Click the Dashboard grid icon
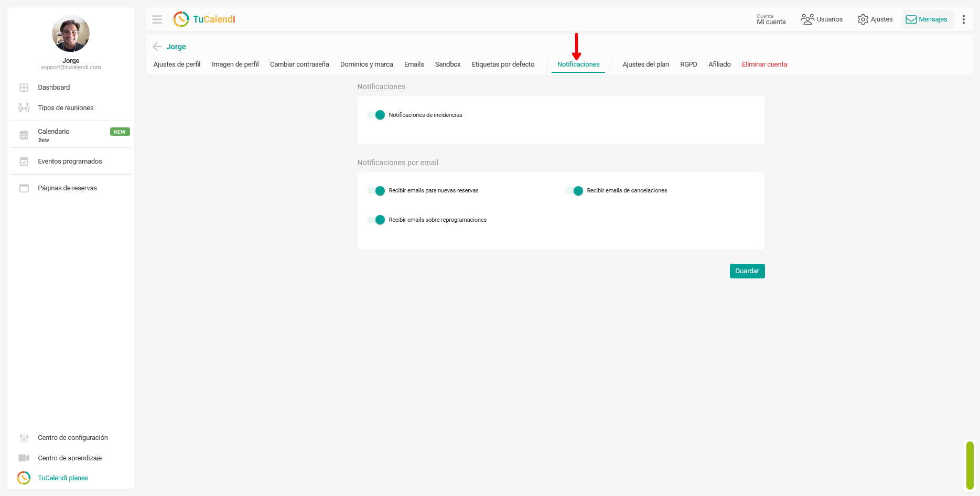980x496 pixels. coord(24,88)
